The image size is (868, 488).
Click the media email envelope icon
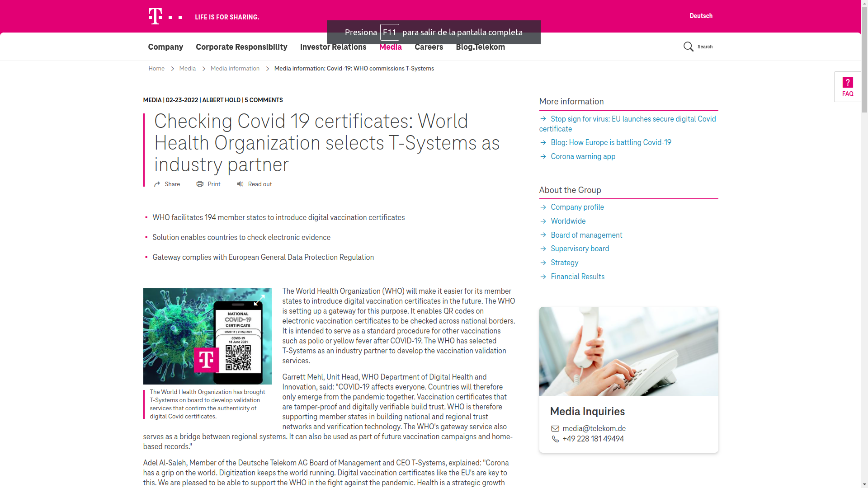pos(555,429)
